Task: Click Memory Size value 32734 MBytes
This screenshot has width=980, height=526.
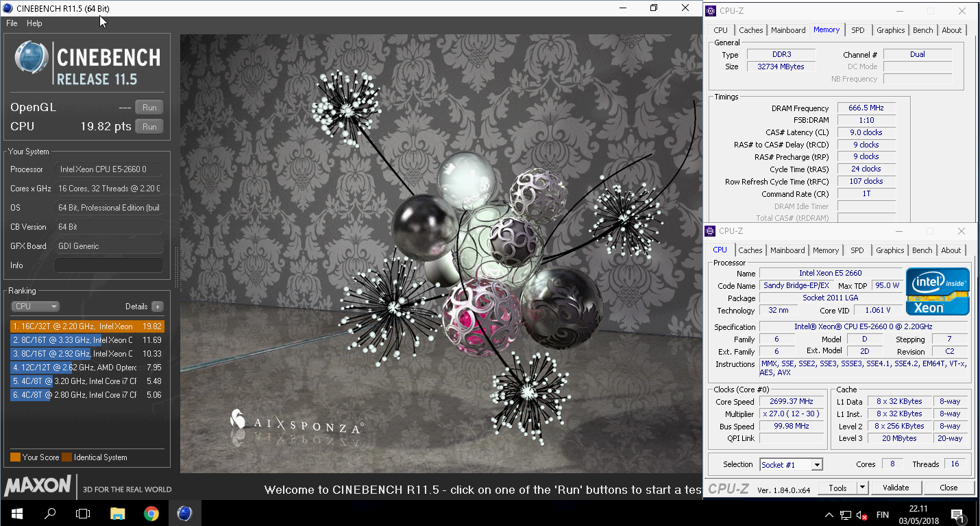Action: tap(781, 67)
